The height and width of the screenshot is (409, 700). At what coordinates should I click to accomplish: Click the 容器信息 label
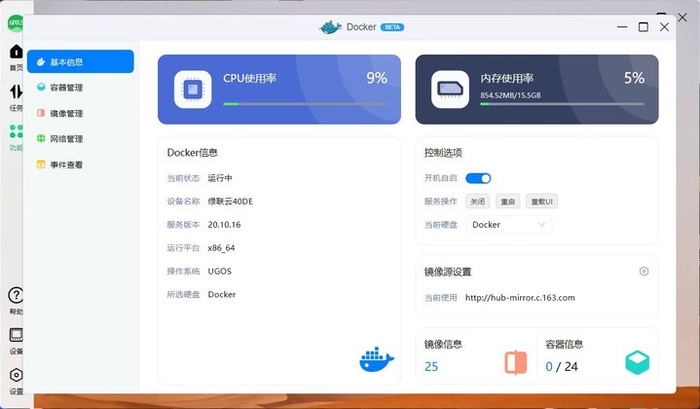coord(564,344)
